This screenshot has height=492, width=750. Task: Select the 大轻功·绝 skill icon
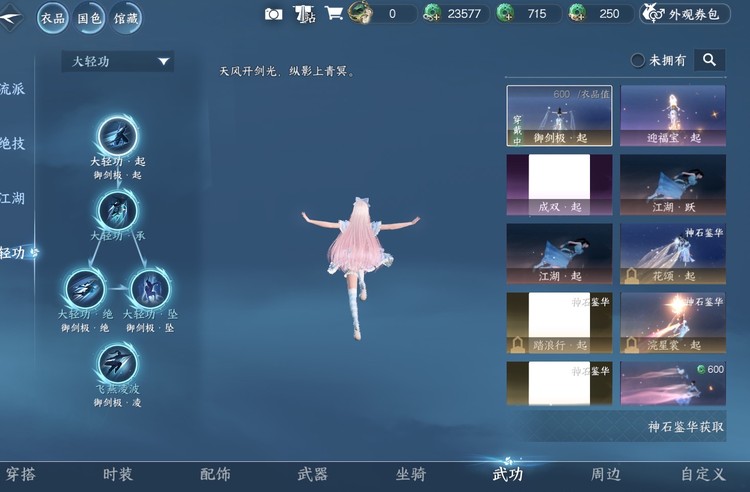pyautogui.click(x=85, y=289)
